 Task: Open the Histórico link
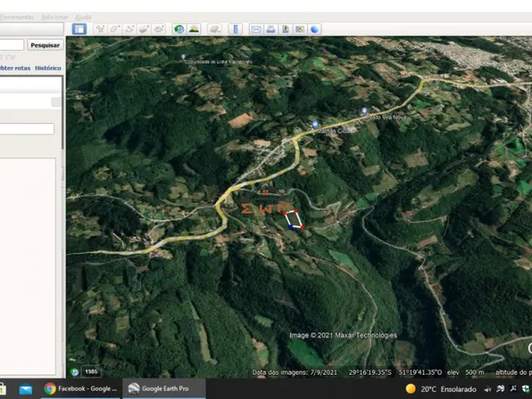point(48,68)
